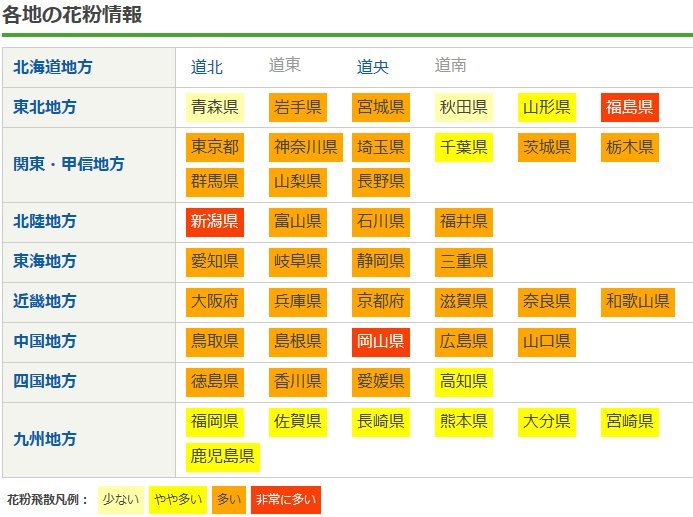Open 新潟県 pollen information
Image resolution: width=693 pixels, height=517 pixels.
215,221
